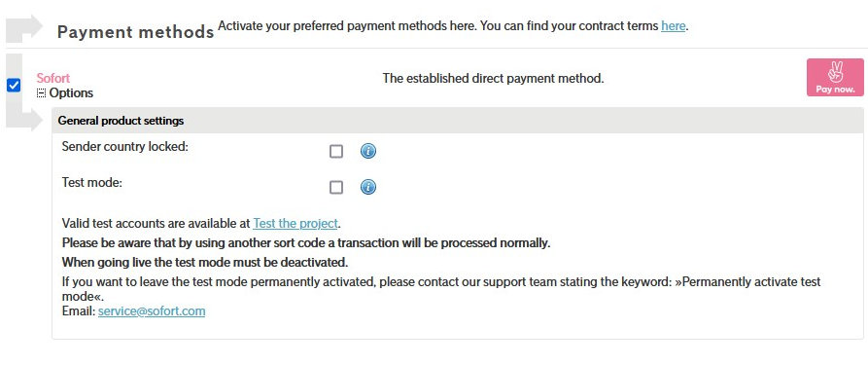This screenshot has width=868, height=365.
Task: Open the info icon next to Test mode
Action: [368, 187]
